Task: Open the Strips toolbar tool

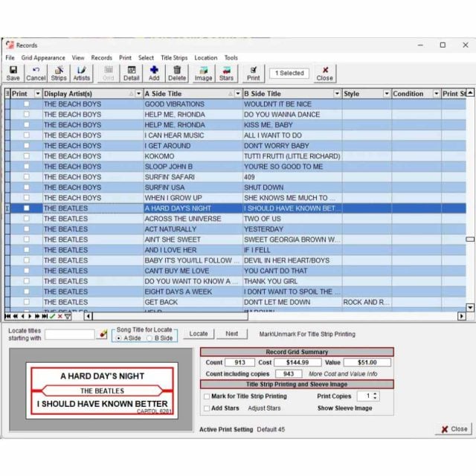Action: click(x=59, y=74)
